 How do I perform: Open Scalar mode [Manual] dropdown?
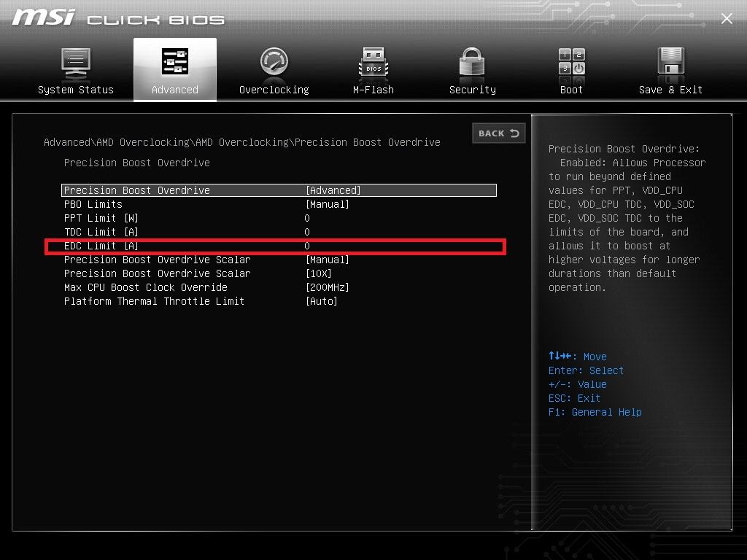[328, 260]
